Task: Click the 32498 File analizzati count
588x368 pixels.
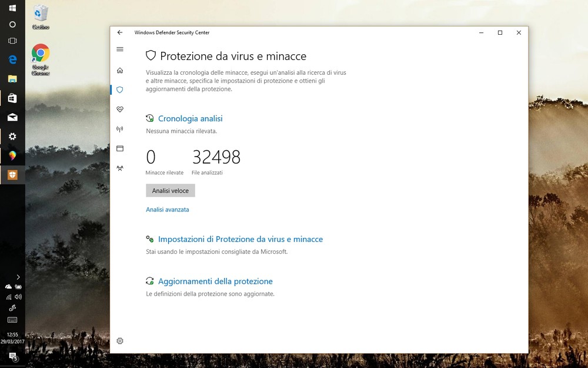Action: 216,157
